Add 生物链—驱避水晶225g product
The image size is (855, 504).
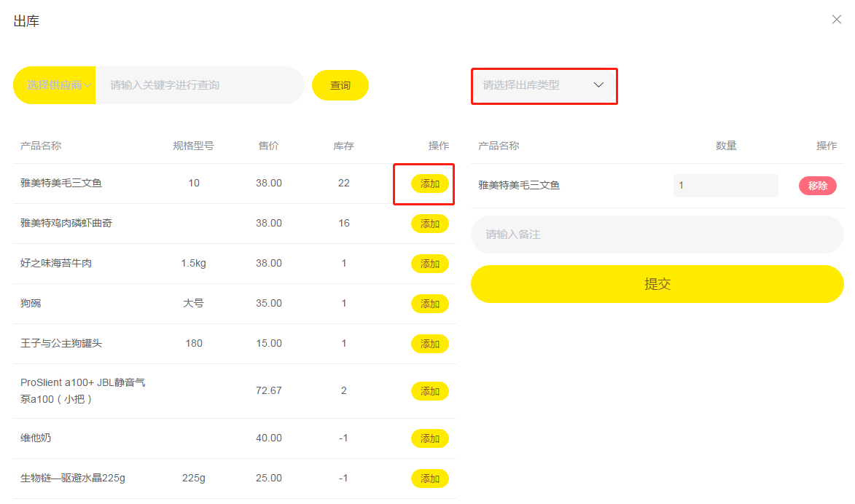(x=429, y=479)
